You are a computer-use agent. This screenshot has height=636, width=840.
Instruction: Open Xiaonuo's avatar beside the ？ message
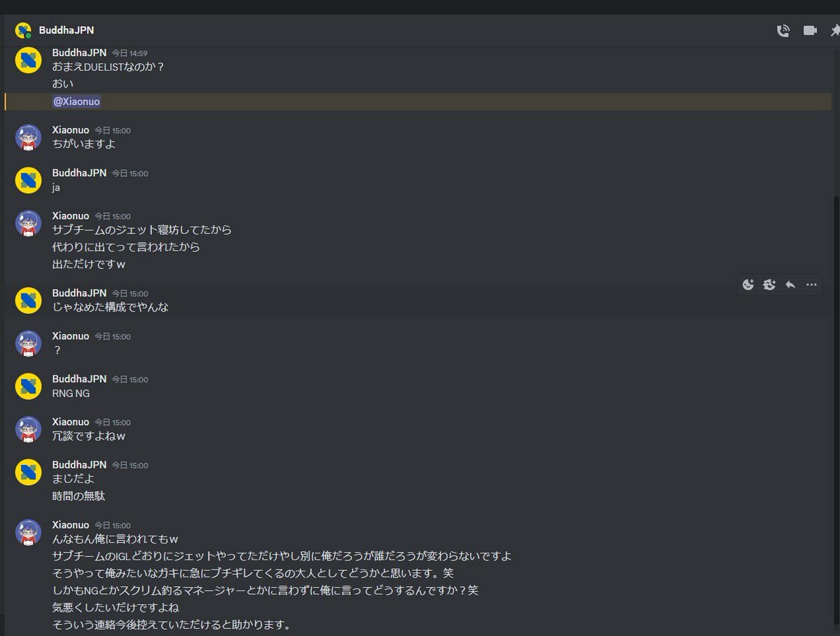[28, 343]
